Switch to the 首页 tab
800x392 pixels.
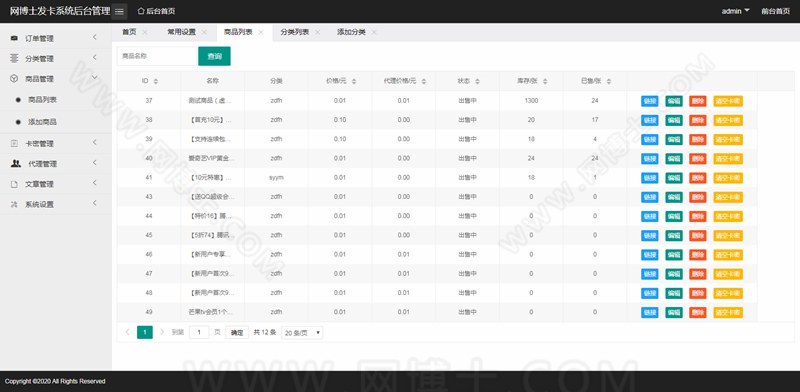tap(129, 32)
